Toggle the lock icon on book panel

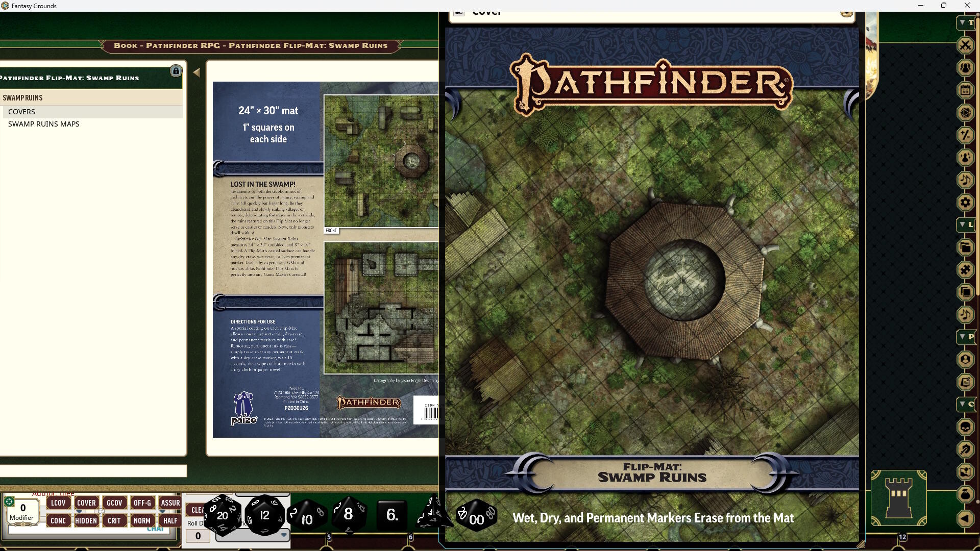pos(176,71)
